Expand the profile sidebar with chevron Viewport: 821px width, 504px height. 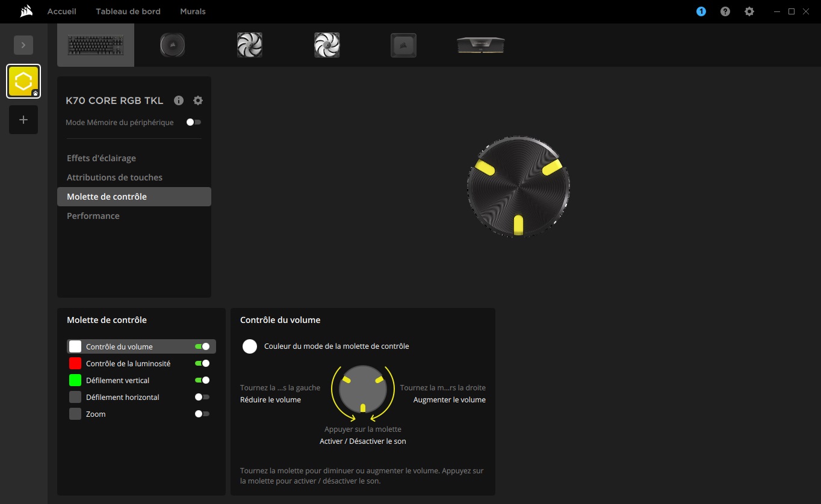click(x=23, y=45)
